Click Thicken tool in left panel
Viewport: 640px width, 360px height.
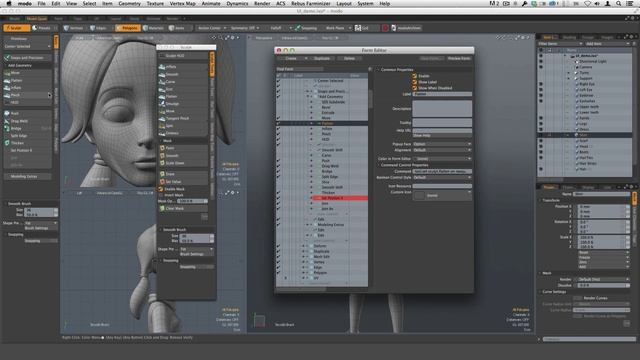pos(28,143)
